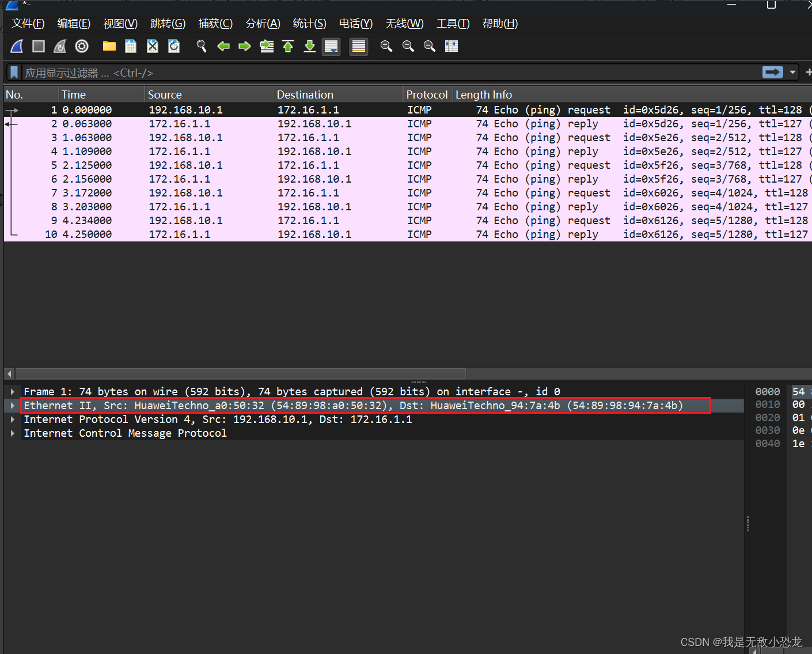Find a packet with magnifier icon

click(x=202, y=46)
